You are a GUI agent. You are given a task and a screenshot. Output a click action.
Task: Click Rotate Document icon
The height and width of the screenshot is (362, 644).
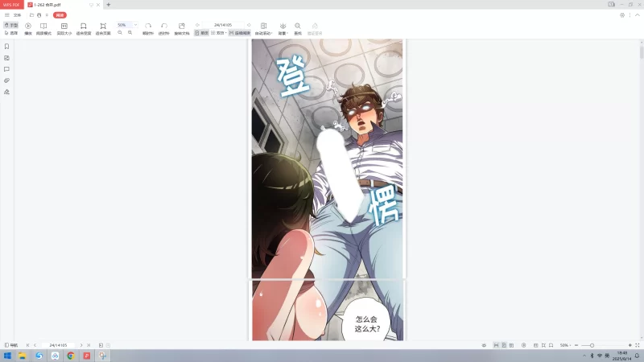point(182,26)
